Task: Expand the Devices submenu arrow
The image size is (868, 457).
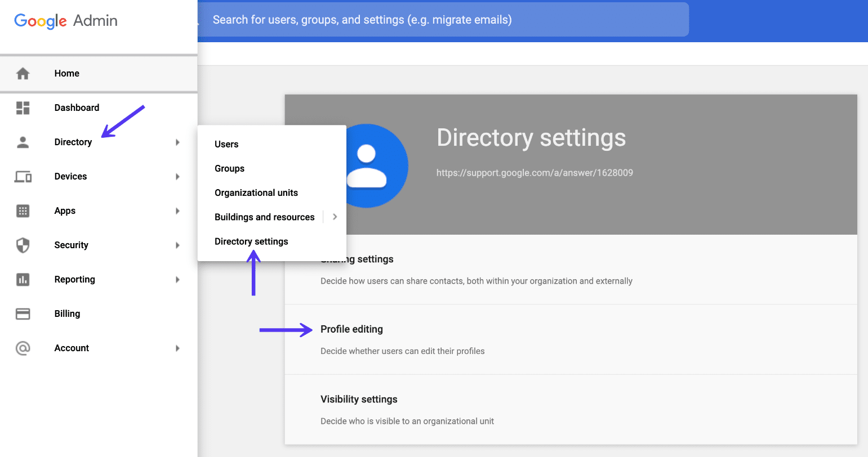Action: 178,176
